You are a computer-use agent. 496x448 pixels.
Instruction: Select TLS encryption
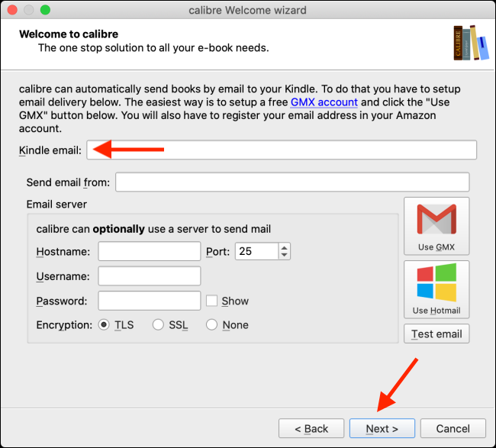[x=104, y=324]
